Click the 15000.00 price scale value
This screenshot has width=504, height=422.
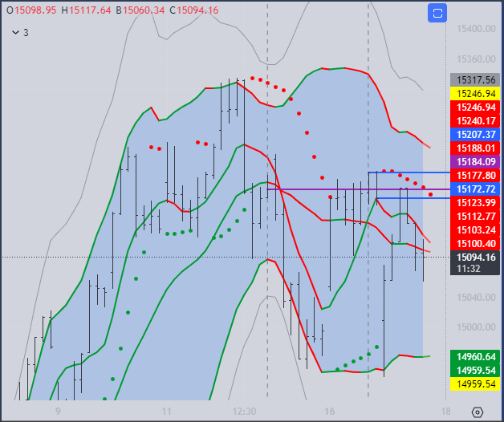click(x=476, y=327)
